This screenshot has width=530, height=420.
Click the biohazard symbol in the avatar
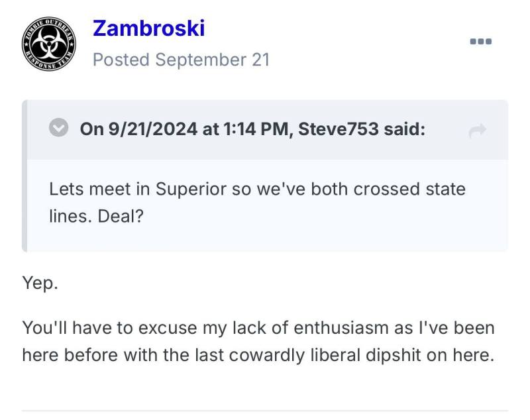click(x=49, y=44)
